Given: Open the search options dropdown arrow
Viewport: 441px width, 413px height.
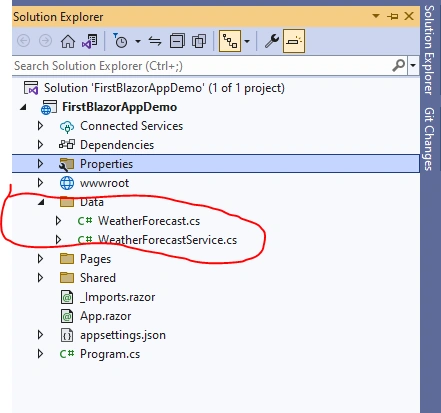Looking at the screenshot, I should (x=413, y=65).
